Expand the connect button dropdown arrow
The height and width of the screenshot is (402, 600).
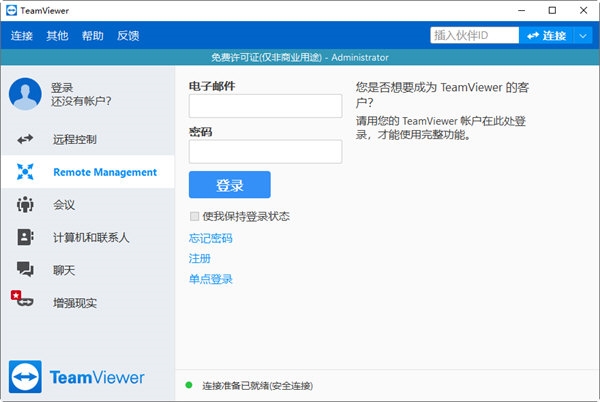point(583,36)
